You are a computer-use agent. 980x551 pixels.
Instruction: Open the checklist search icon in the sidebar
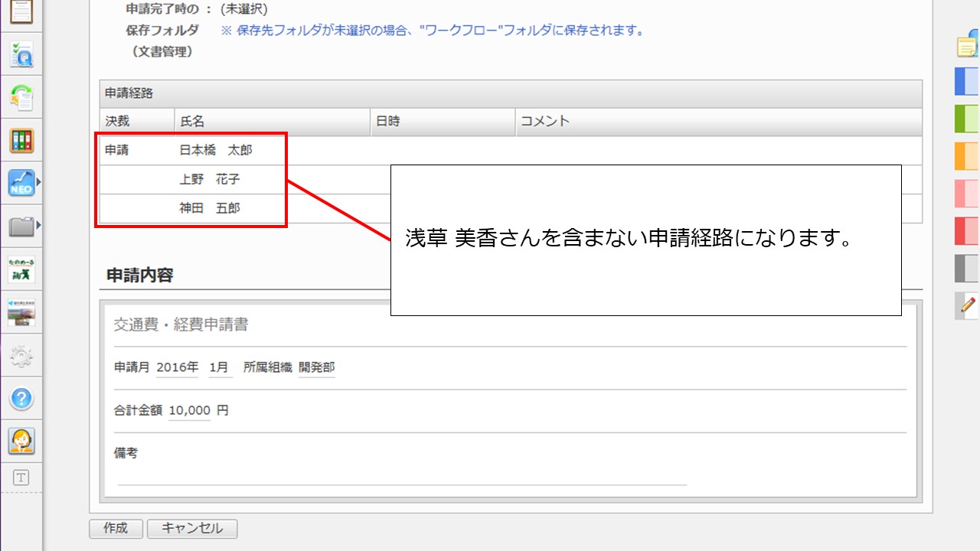[x=21, y=55]
